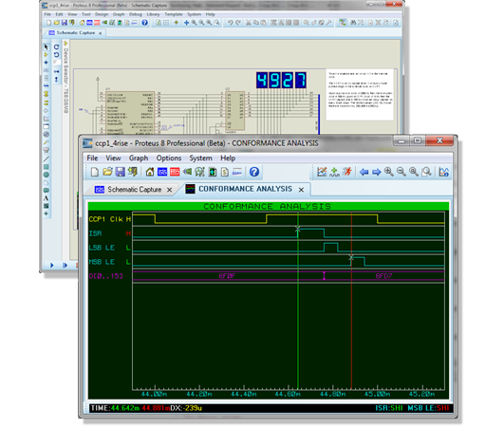Select 2D line tool in back window sidebar
504x427 pixels.
[47, 158]
